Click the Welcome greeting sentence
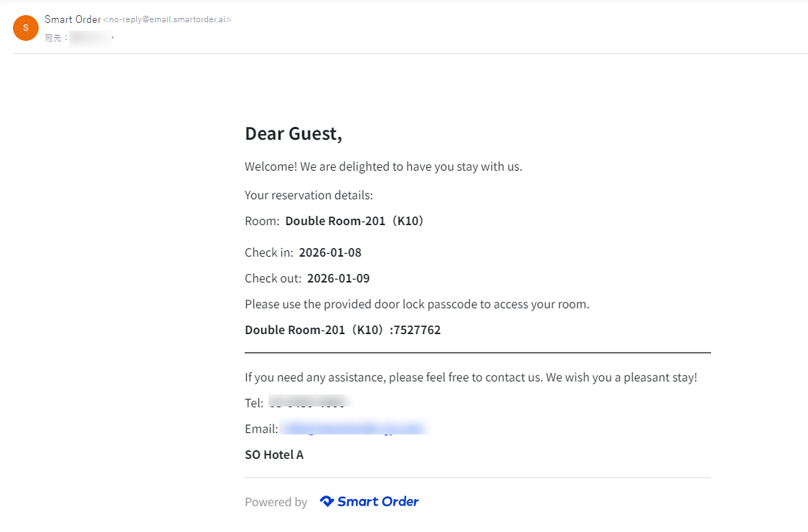Viewport: 808px width, 532px height. pos(383,167)
